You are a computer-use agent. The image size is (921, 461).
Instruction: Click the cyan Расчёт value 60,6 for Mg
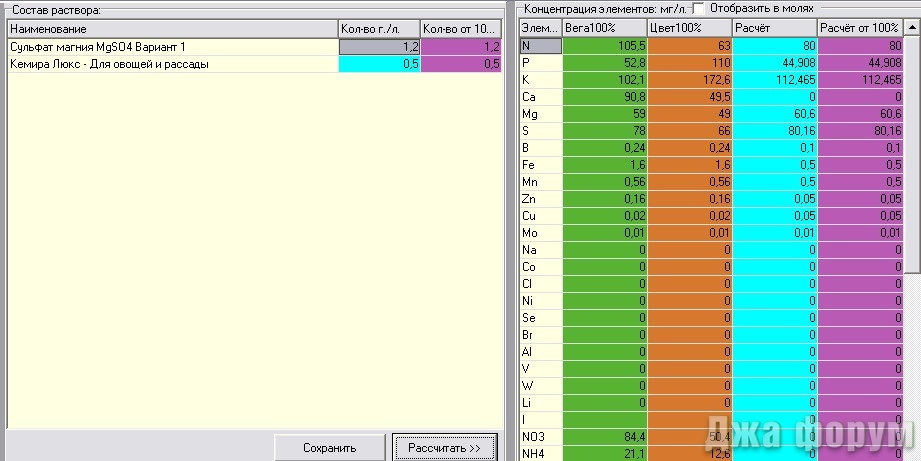coord(774,114)
